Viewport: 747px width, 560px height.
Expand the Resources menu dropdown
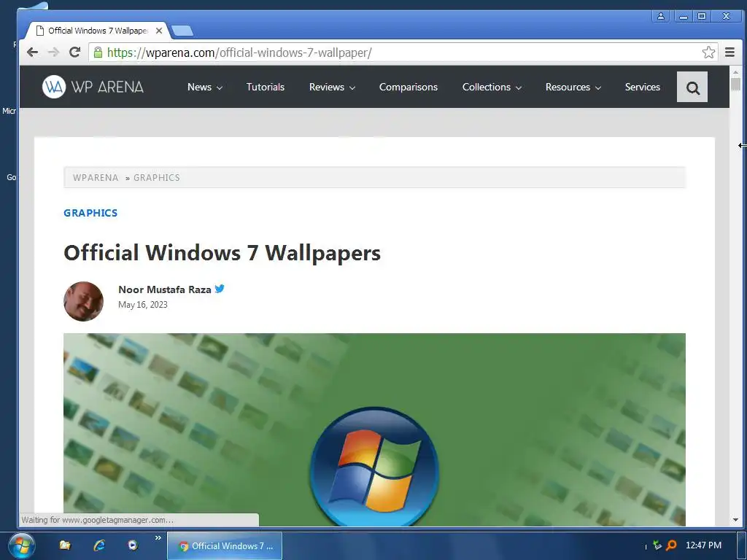(x=573, y=87)
